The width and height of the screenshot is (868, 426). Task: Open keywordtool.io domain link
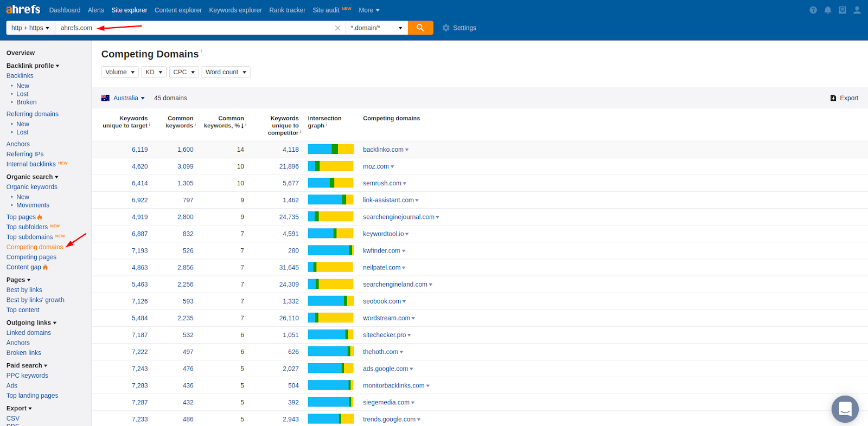click(x=384, y=234)
